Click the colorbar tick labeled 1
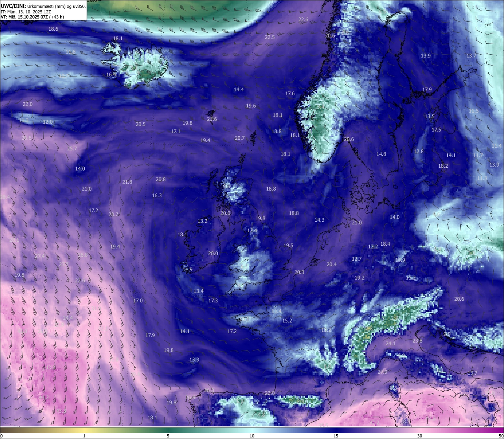Image resolution: width=504 pixels, height=439 pixels. pos(84,436)
